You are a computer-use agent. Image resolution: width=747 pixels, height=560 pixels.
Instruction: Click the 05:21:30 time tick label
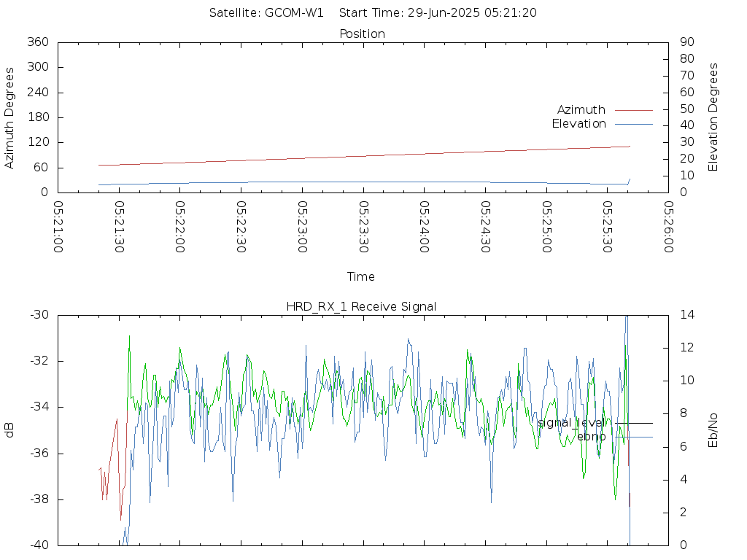pyautogui.click(x=119, y=227)
